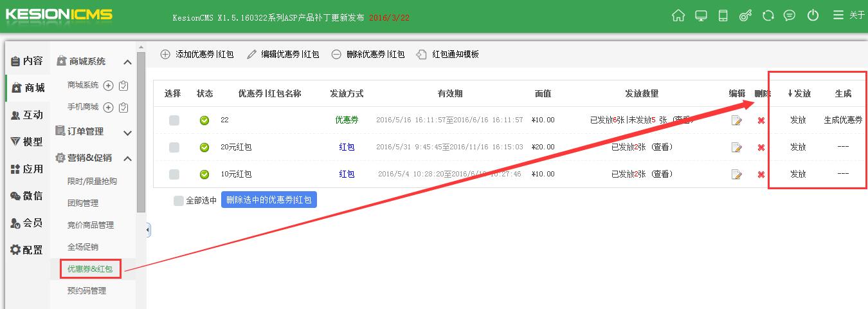Check the checkbox for coupon 22
Viewport: 868px width, 309px height.
[174, 120]
